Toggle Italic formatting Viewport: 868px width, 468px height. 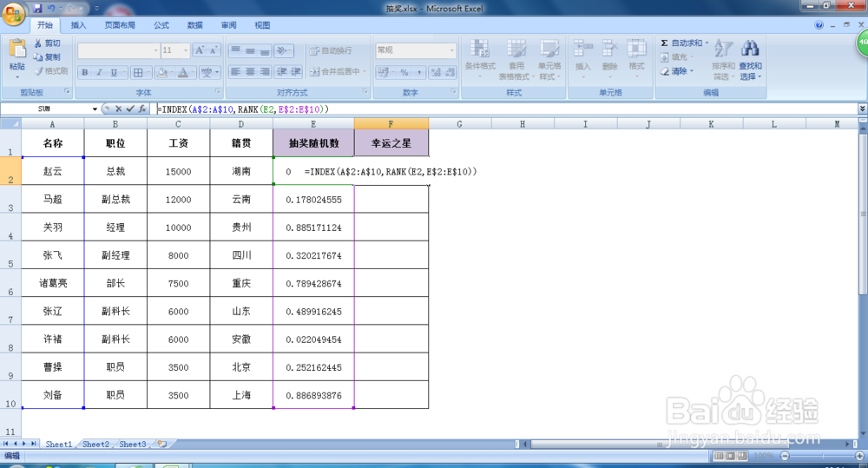99,72
